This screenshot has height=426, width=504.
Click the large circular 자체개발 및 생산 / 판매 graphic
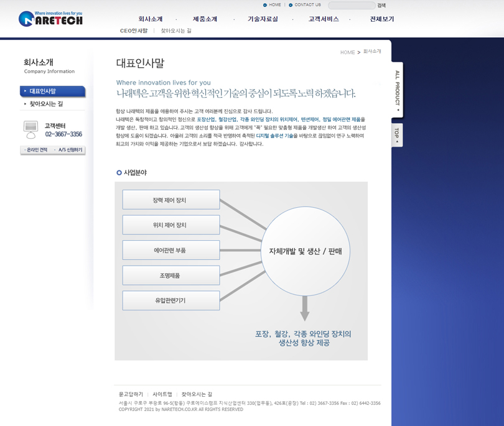pos(309,251)
